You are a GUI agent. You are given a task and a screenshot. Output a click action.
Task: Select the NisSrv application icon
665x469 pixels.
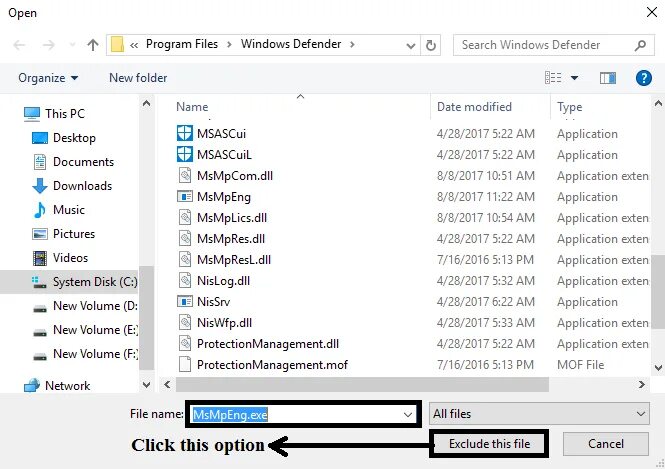click(184, 302)
